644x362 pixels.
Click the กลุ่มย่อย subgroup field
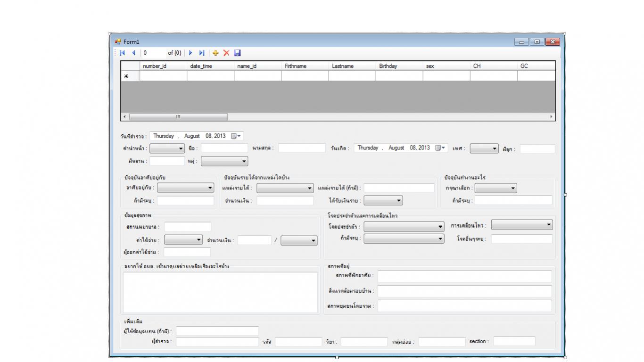(x=442, y=342)
